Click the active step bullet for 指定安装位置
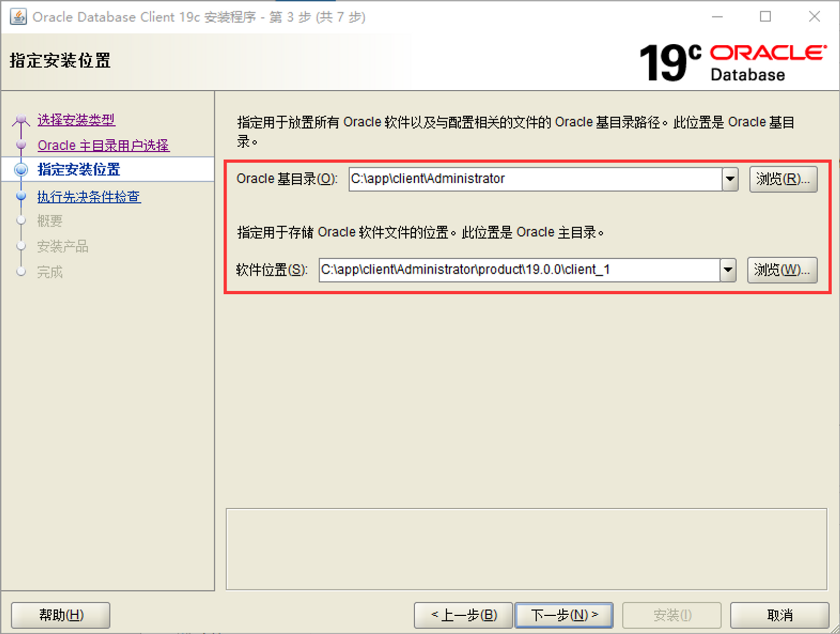 point(21,170)
